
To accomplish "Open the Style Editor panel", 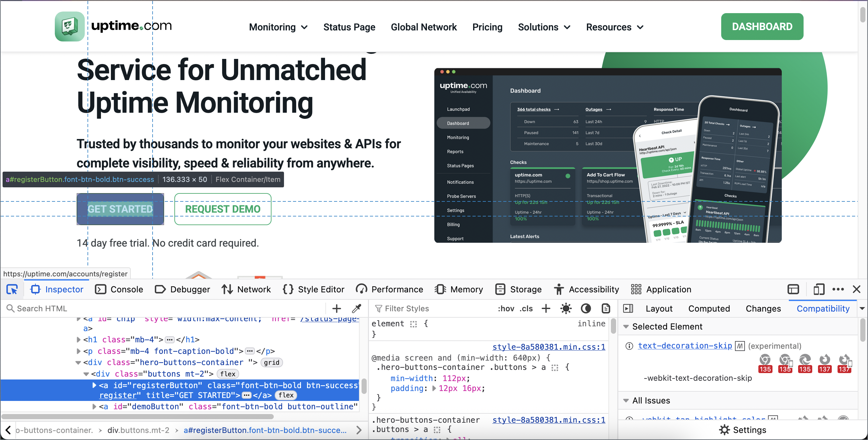I will 313,289.
